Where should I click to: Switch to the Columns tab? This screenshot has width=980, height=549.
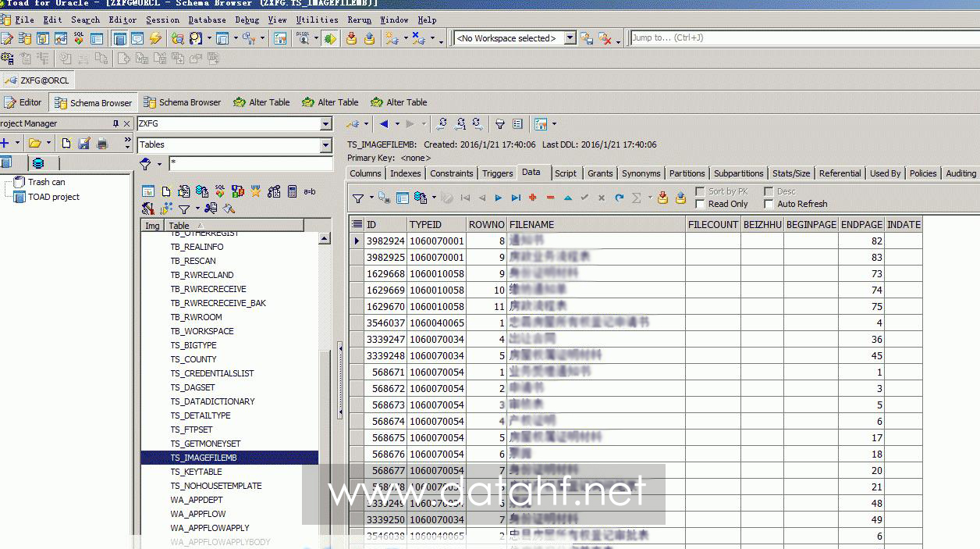click(365, 173)
